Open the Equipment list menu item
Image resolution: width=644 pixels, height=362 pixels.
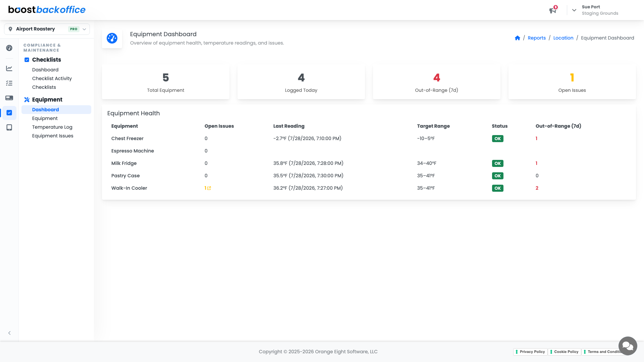[45, 118]
